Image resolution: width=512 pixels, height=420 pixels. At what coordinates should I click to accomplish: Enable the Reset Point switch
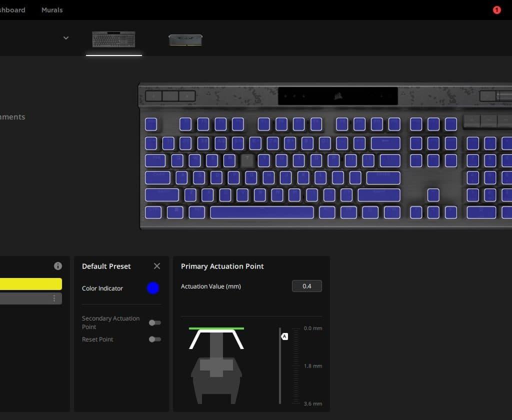[x=155, y=339]
